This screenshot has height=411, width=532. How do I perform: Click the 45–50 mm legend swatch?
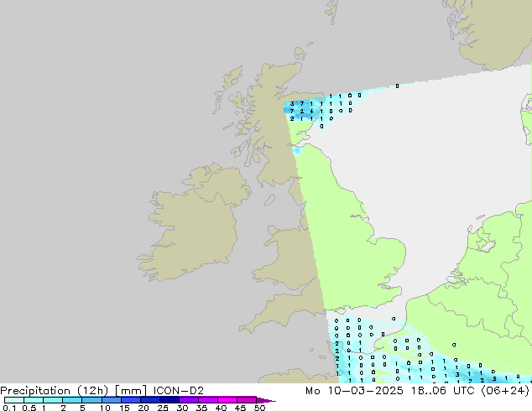247,400
